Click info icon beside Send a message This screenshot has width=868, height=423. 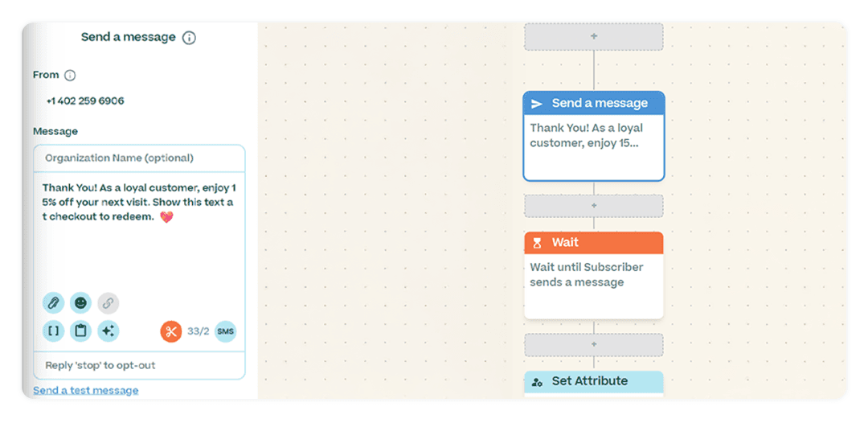coord(190,39)
